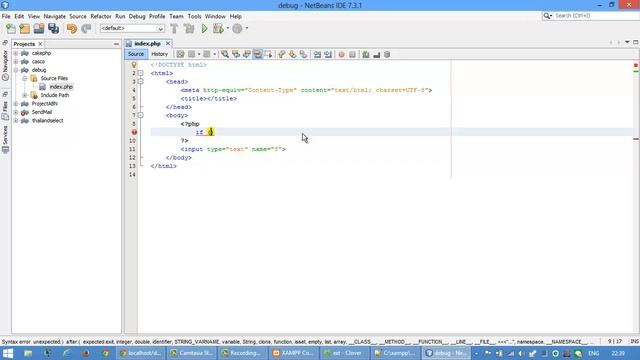Expand the cakephp project node
Viewport: 640px width, 360px height.
click(x=16, y=53)
